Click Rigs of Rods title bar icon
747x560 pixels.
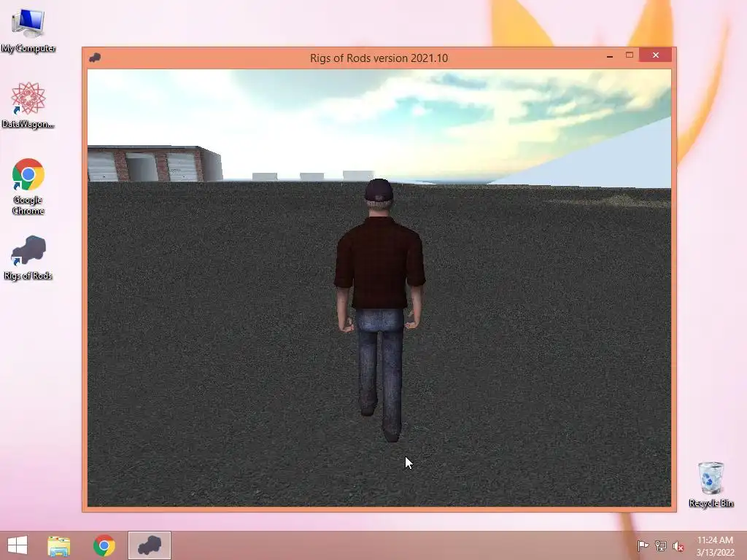95,58
